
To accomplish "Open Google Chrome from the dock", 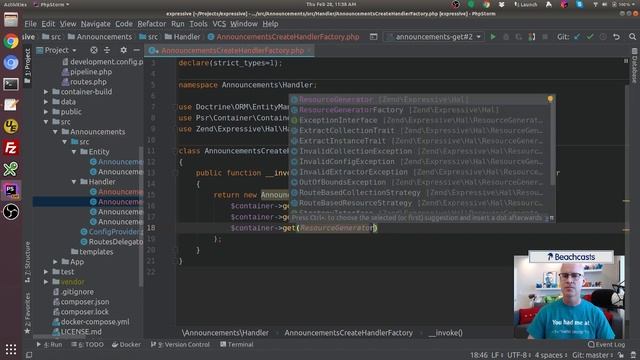I will 11,41.
